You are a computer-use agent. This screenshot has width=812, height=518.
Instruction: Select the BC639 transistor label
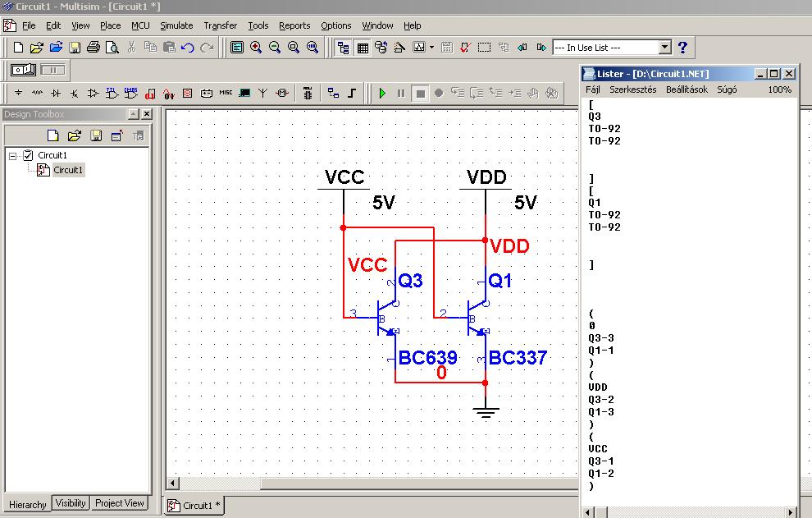[x=428, y=358]
